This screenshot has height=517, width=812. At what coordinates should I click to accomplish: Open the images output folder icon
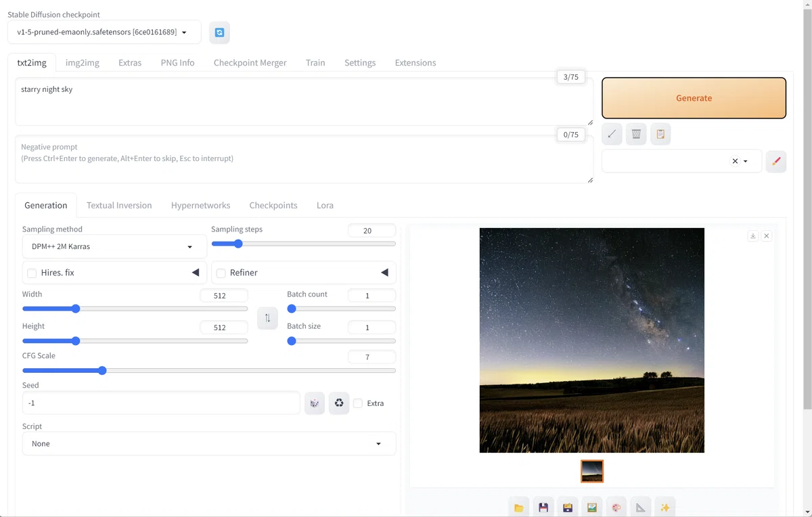coord(519,508)
